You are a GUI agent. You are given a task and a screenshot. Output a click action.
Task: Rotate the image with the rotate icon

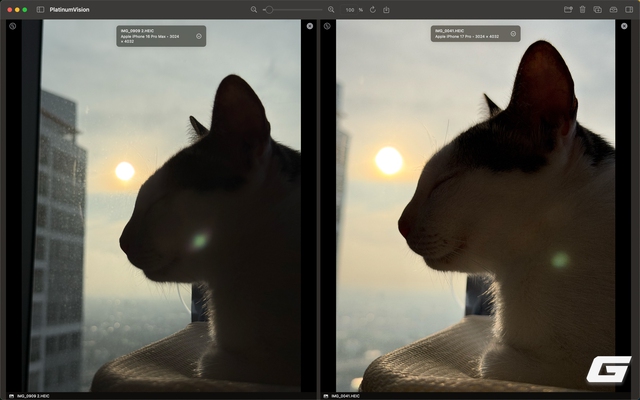(372, 9)
